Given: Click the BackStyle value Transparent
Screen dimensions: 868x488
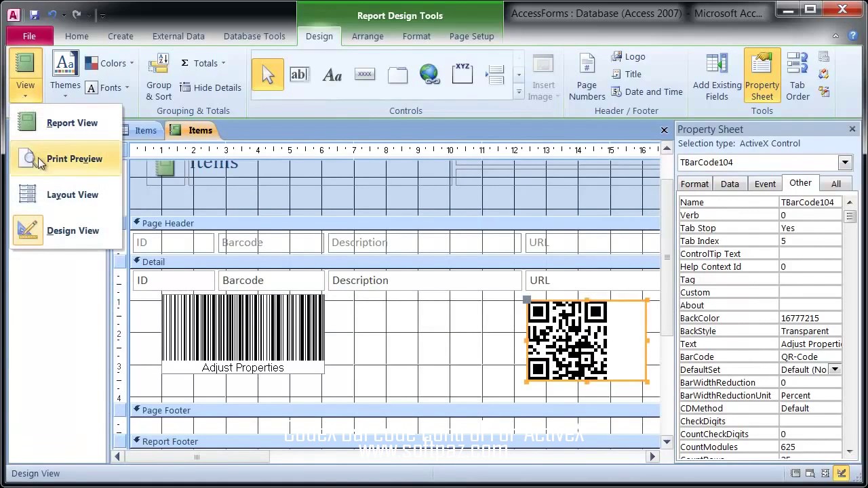Looking at the screenshot, I should (x=810, y=331).
